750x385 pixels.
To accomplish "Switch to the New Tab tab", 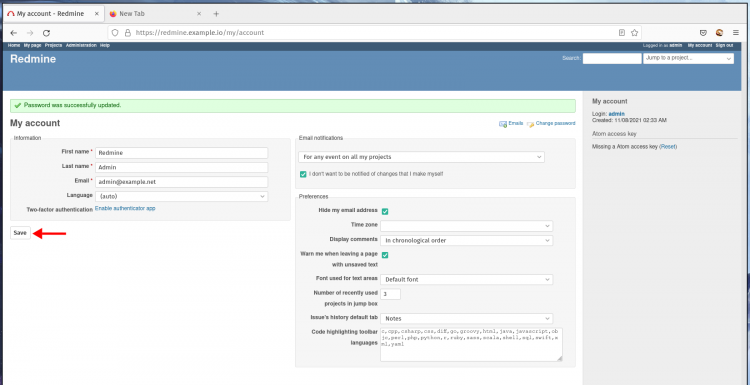I will (x=156, y=14).
